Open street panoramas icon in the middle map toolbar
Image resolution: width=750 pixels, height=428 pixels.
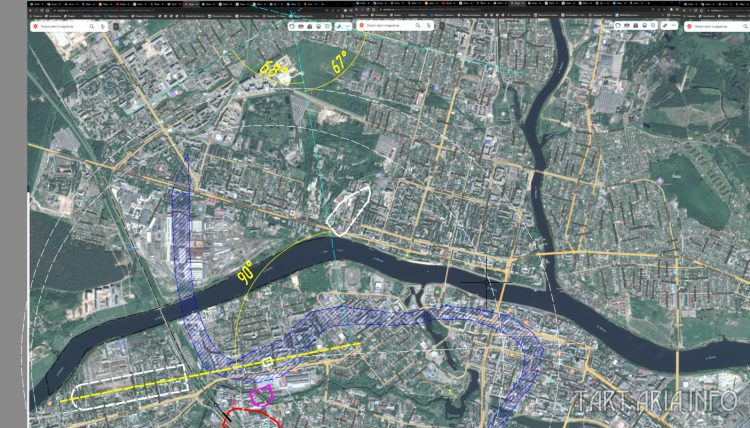tap(627, 26)
